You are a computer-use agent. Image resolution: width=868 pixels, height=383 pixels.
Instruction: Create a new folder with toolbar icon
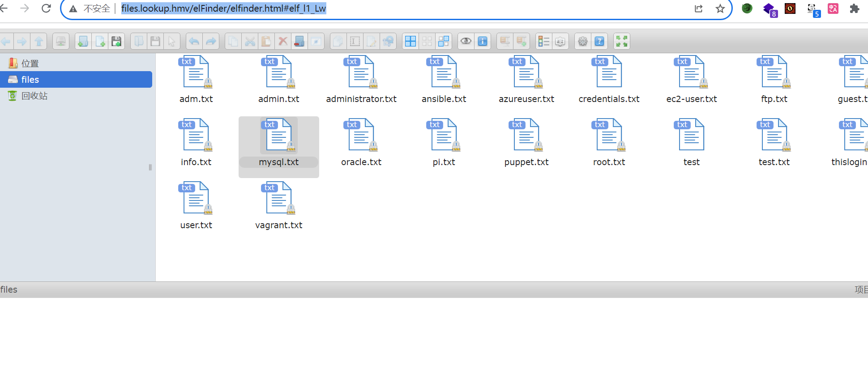point(83,42)
